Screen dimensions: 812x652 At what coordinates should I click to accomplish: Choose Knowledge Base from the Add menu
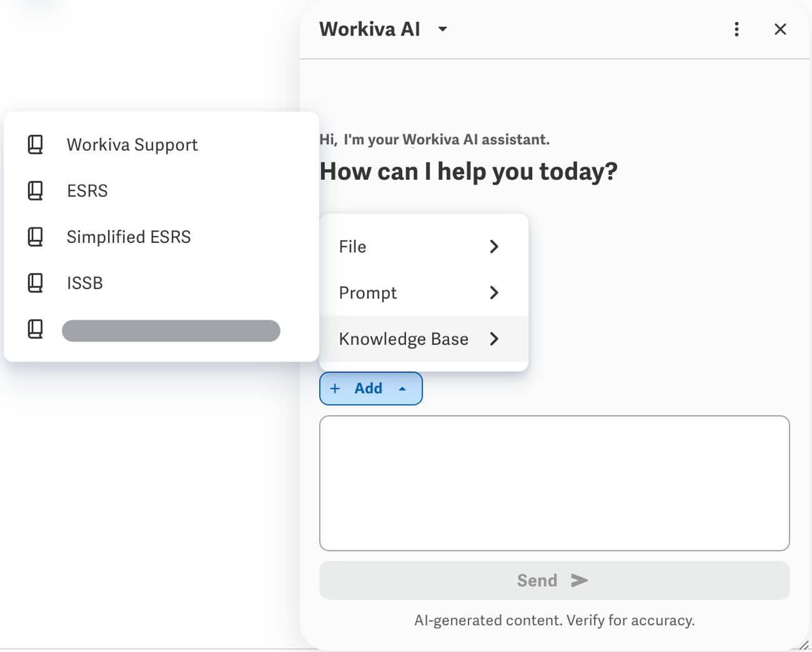tap(423, 339)
